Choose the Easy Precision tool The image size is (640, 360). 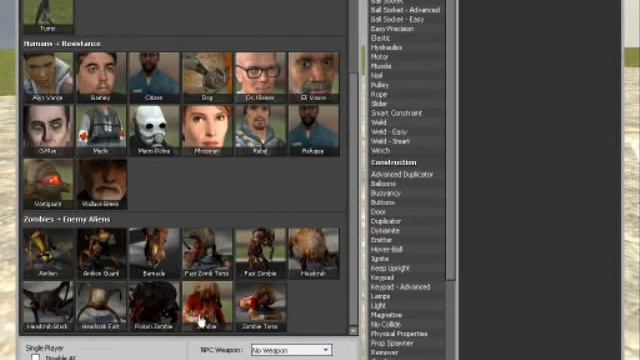click(392, 29)
